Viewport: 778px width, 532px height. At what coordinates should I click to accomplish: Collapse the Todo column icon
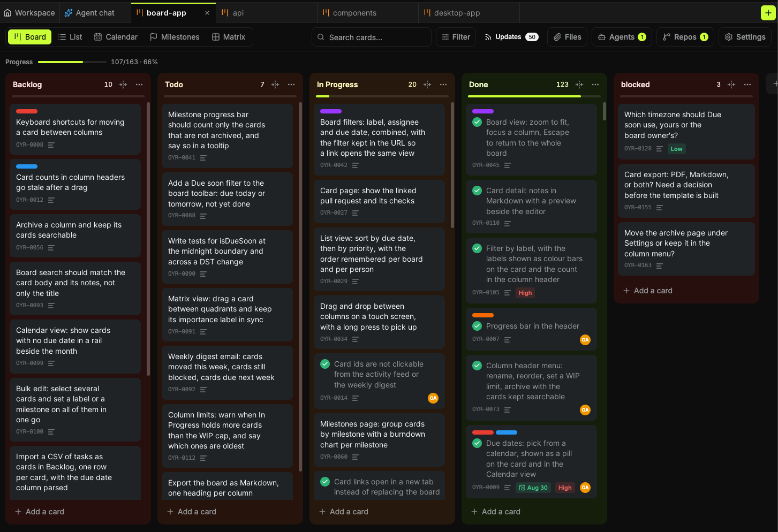pyautogui.click(x=275, y=85)
